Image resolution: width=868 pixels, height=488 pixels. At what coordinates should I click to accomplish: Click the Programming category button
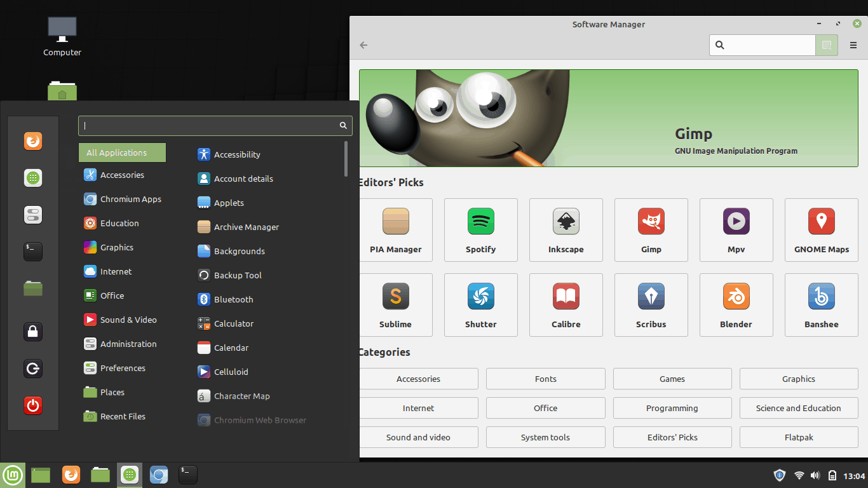point(672,408)
